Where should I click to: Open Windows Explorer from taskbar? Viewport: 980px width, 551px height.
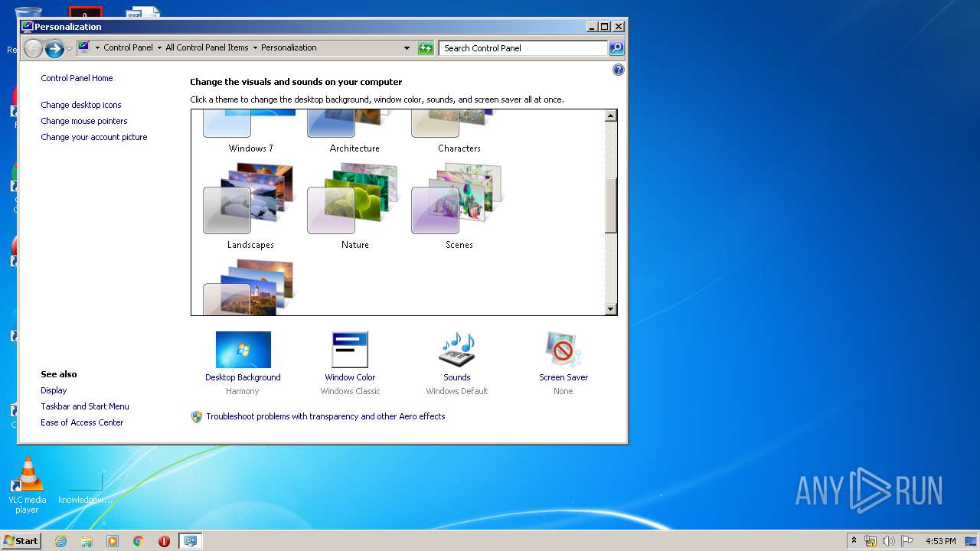point(87,541)
